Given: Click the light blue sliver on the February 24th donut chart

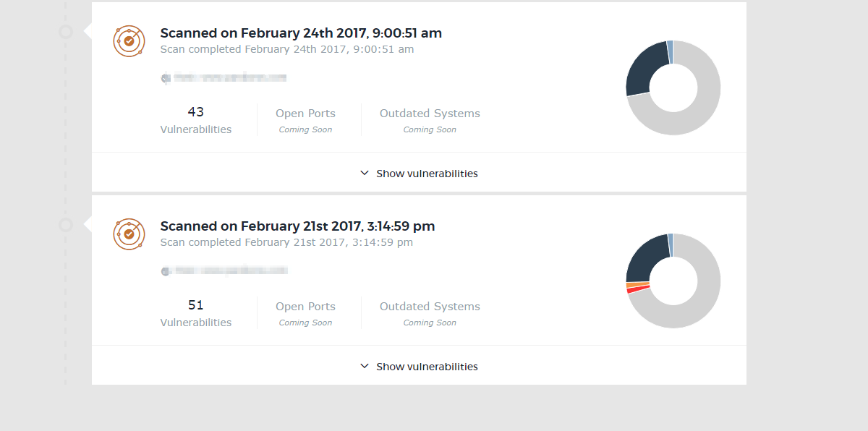Looking at the screenshot, I should pos(671,51).
